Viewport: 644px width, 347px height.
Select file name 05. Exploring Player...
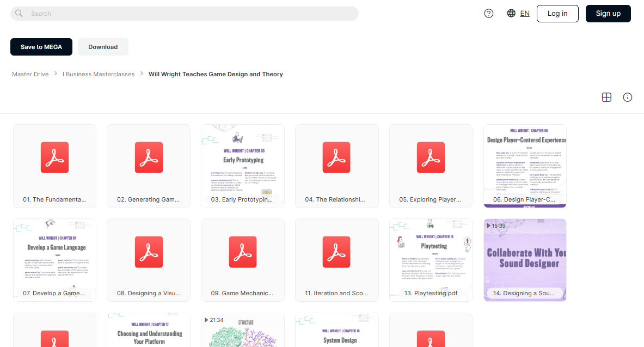point(430,199)
